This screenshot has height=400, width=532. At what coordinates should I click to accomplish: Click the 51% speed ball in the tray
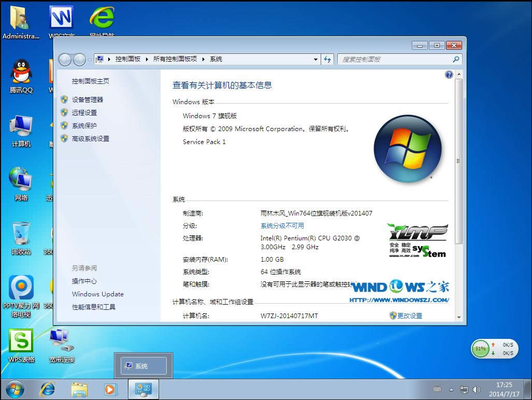pos(480,349)
